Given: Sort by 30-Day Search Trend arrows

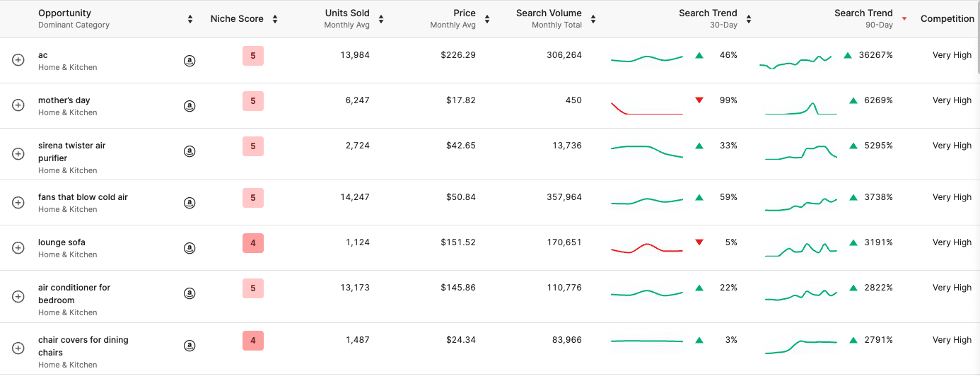Looking at the screenshot, I should (749, 19).
